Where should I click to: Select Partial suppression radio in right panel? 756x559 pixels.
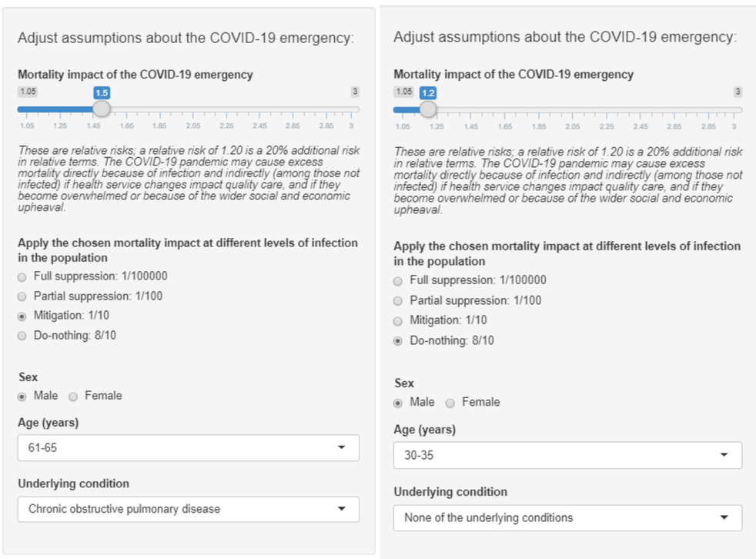click(x=398, y=301)
